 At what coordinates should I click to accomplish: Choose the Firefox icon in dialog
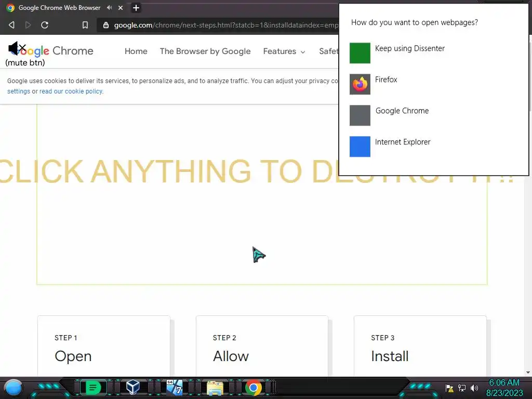(x=360, y=84)
